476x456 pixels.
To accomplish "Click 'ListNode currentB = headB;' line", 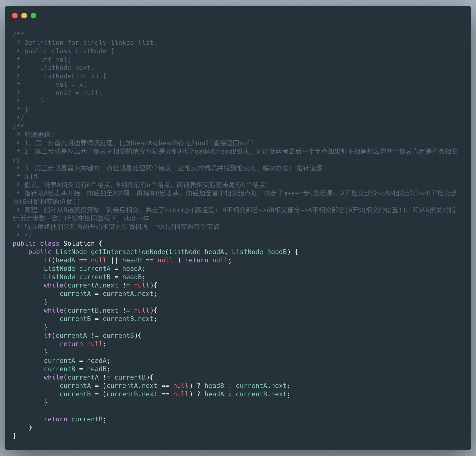I will click(94, 277).
